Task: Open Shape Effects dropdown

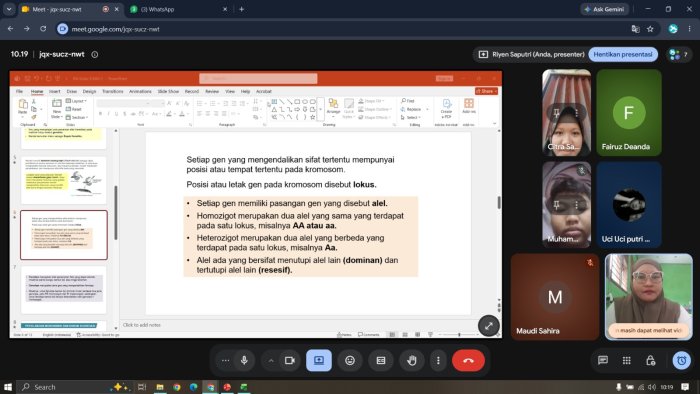Action: click(x=374, y=117)
